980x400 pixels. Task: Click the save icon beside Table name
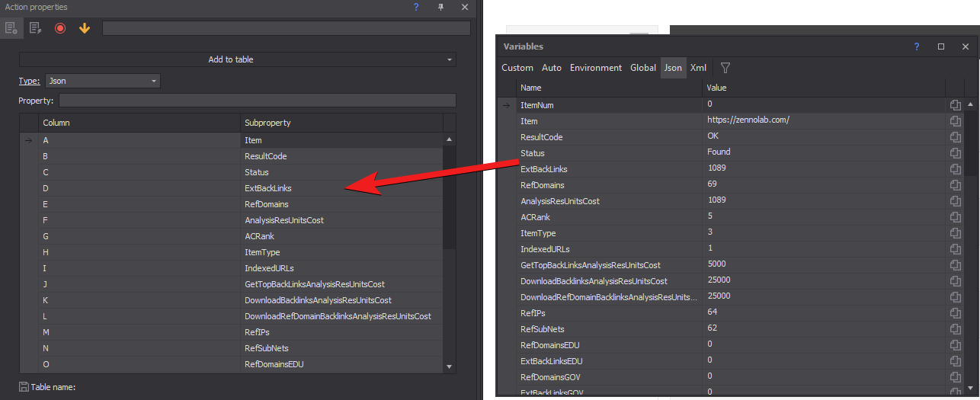(x=24, y=387)
